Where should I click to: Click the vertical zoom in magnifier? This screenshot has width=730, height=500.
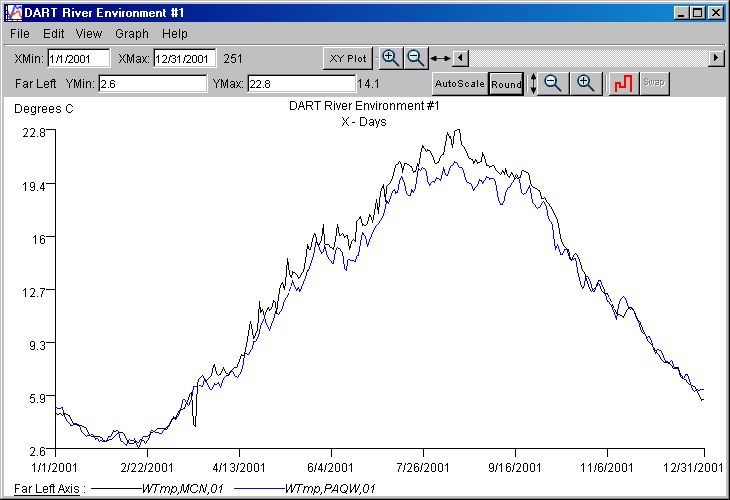pos(586,84)
